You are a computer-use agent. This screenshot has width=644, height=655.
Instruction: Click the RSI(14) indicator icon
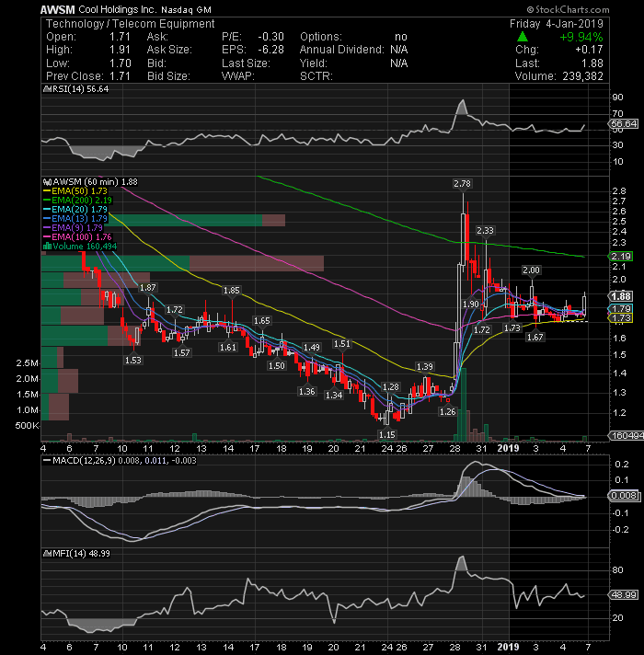point(47,89)
